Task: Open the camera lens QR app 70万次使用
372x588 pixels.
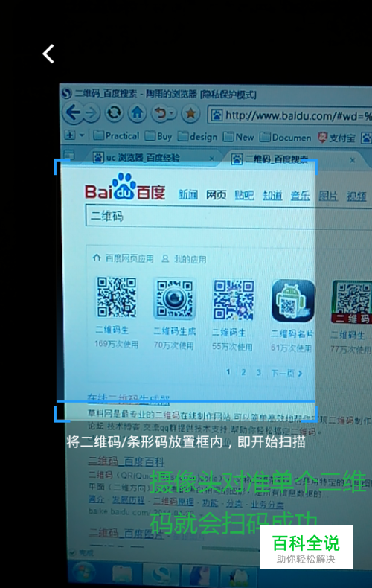Action: 174,299
